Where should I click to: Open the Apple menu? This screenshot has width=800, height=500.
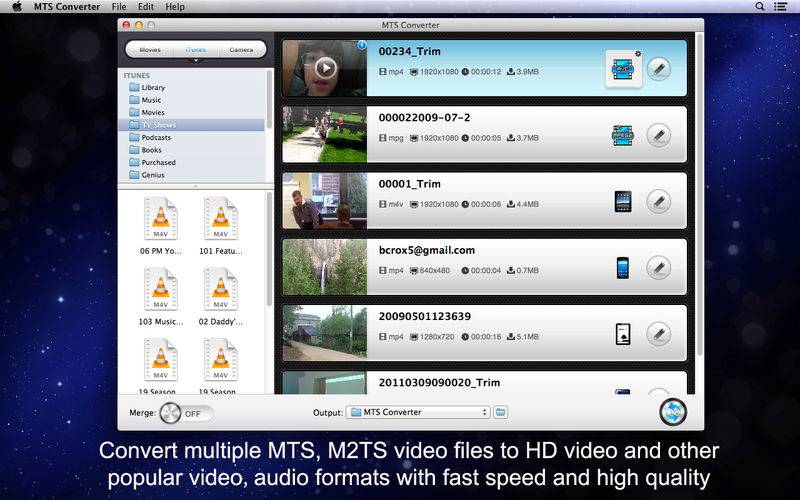(17, 7)
